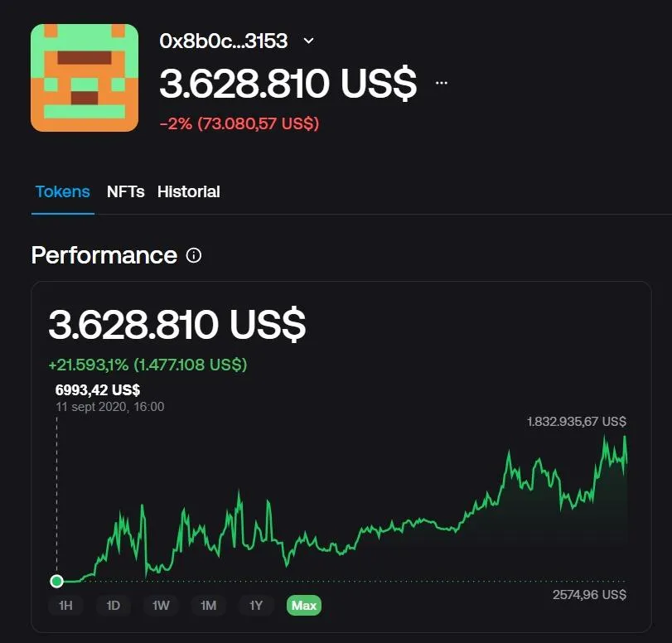Expand the wallet address dropdown chevron
The height and width of the screenshot is (643, 672).
pyautogui.click(x=308, y=41)
